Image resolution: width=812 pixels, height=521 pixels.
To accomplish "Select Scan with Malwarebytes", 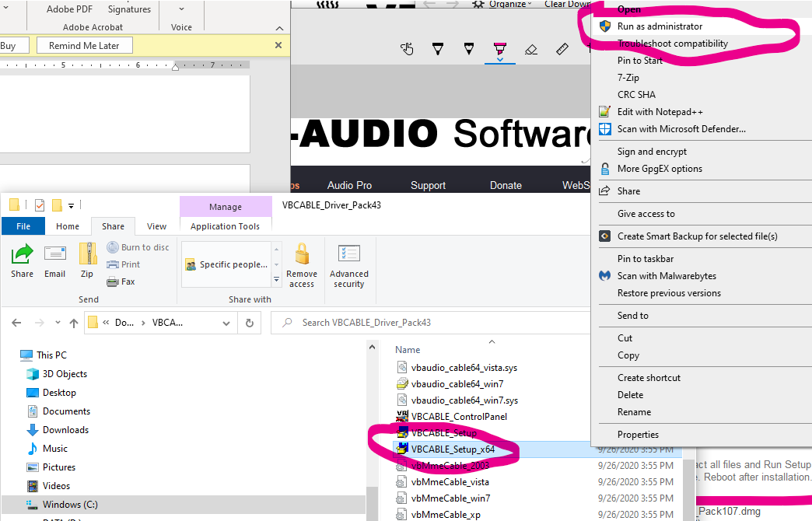I will (x=702, y=276).
